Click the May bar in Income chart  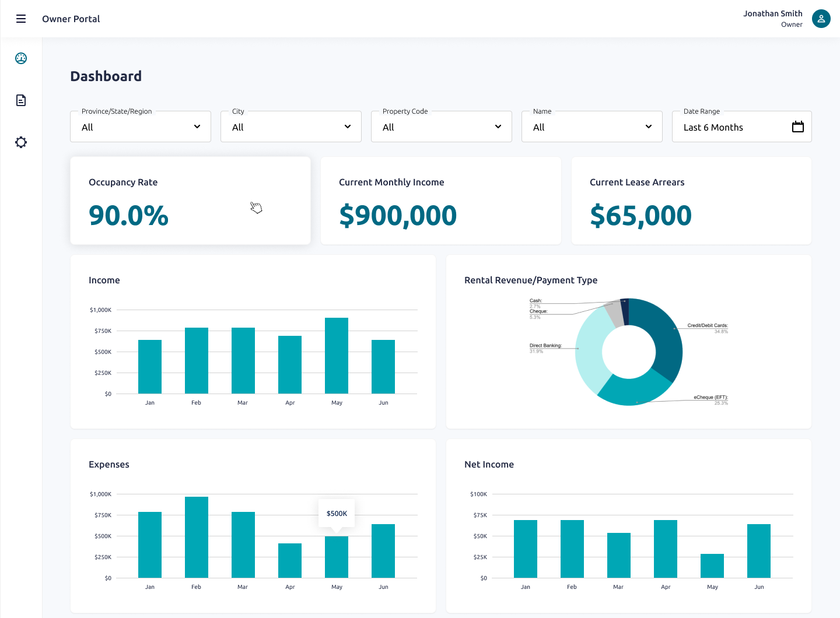(x=337, y=356)
